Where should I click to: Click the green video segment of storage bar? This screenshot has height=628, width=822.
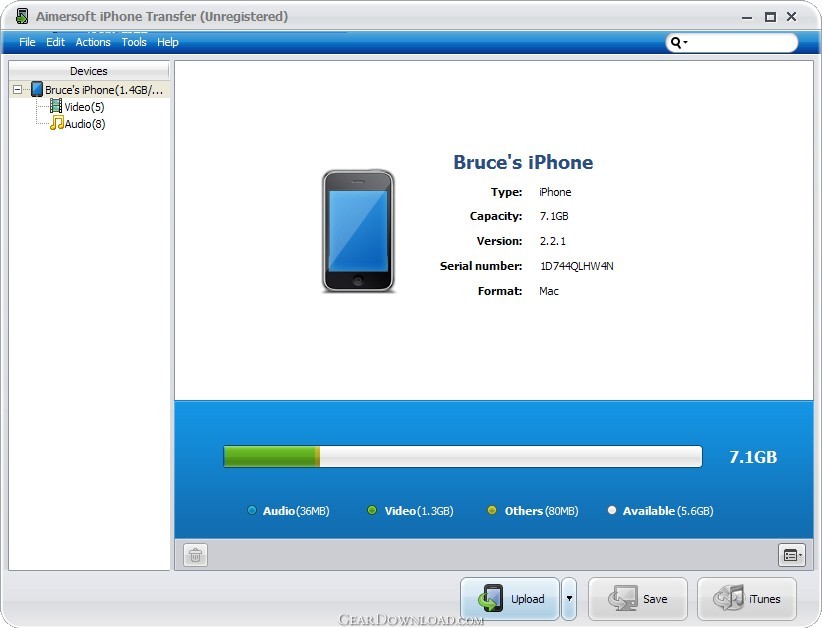269,457
